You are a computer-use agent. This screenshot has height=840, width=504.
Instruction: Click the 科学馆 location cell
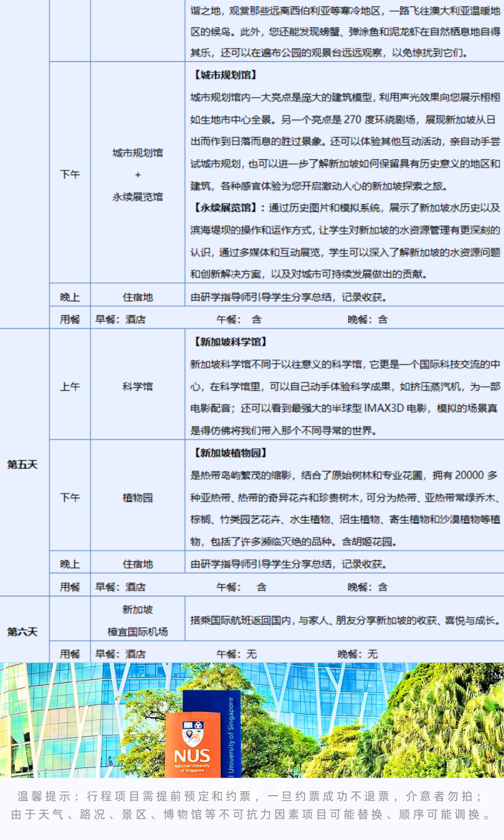(138, 387)
